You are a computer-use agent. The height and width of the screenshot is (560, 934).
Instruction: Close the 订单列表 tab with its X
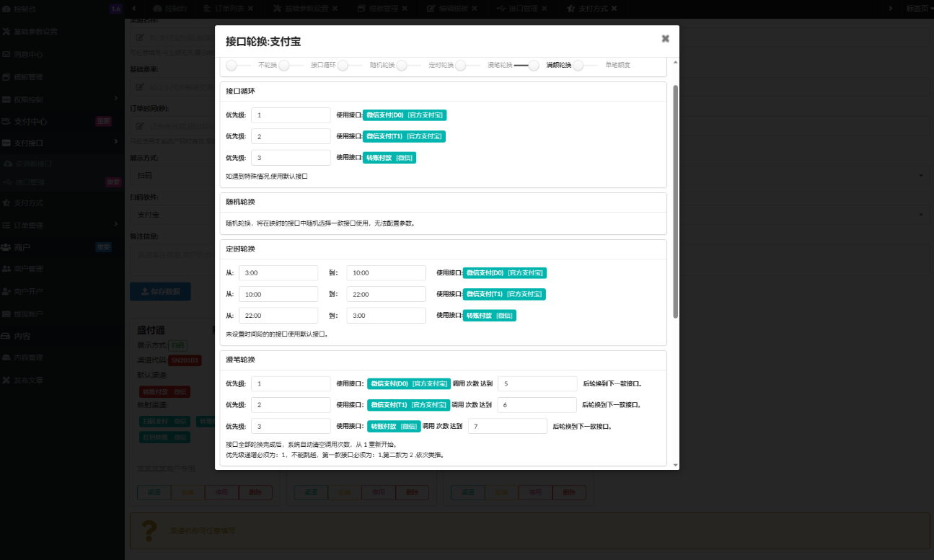(250, 9)
